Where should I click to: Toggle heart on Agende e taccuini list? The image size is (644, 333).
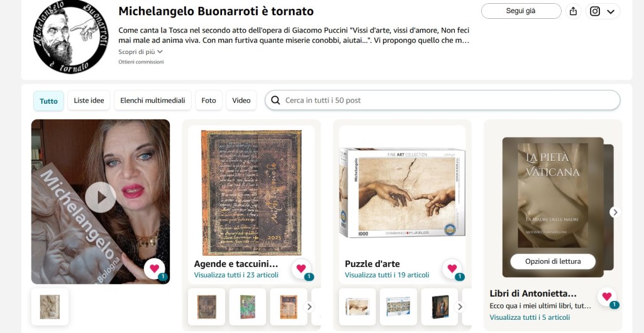click(x=301, y=269)
